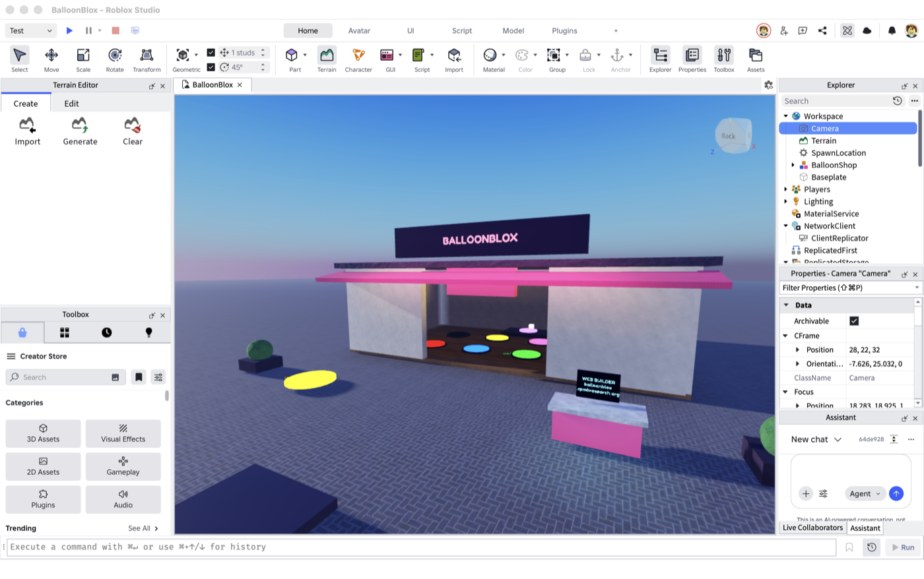Click Generate terrain tool
The height and width of the screenshot is (579, 924).
(80, 131)
